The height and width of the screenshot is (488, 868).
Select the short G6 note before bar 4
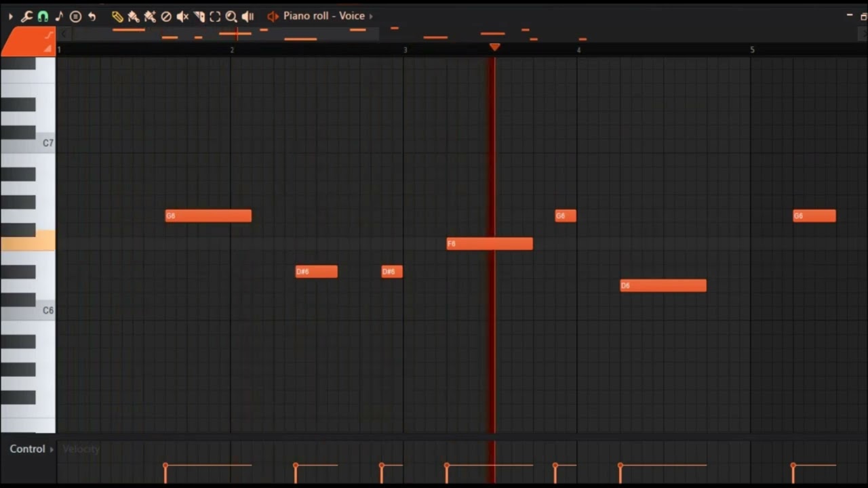tap(566, 216)
